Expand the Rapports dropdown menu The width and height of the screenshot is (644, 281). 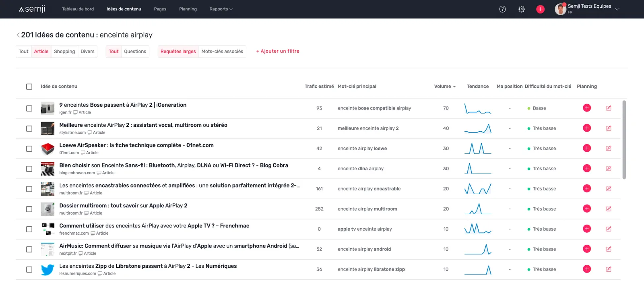[x=221, y=9]
